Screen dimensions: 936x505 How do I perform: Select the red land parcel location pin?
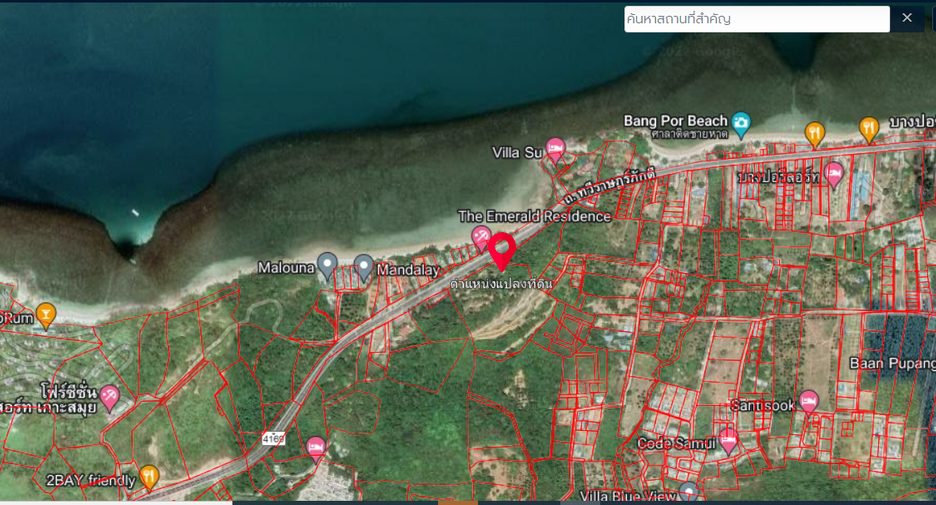502,251
